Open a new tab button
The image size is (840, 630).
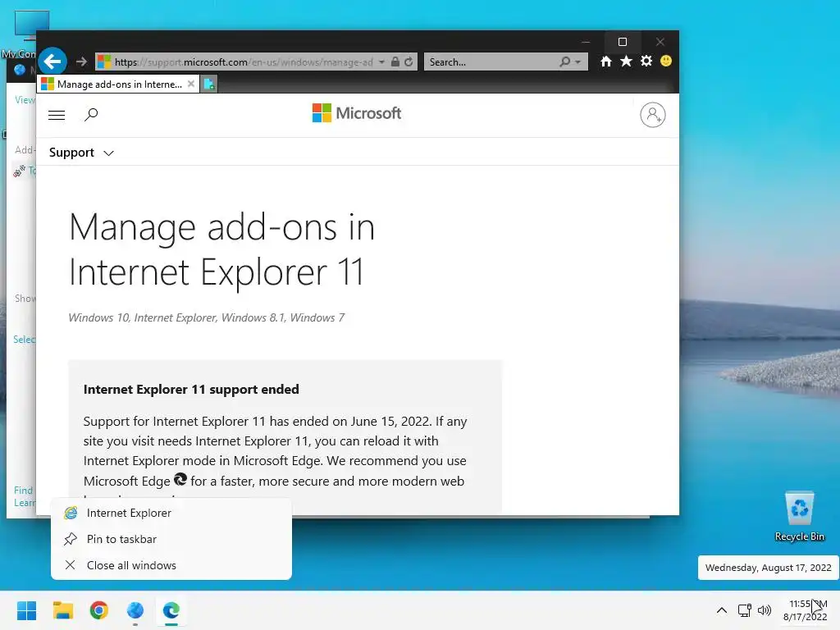tap(209, 84)
